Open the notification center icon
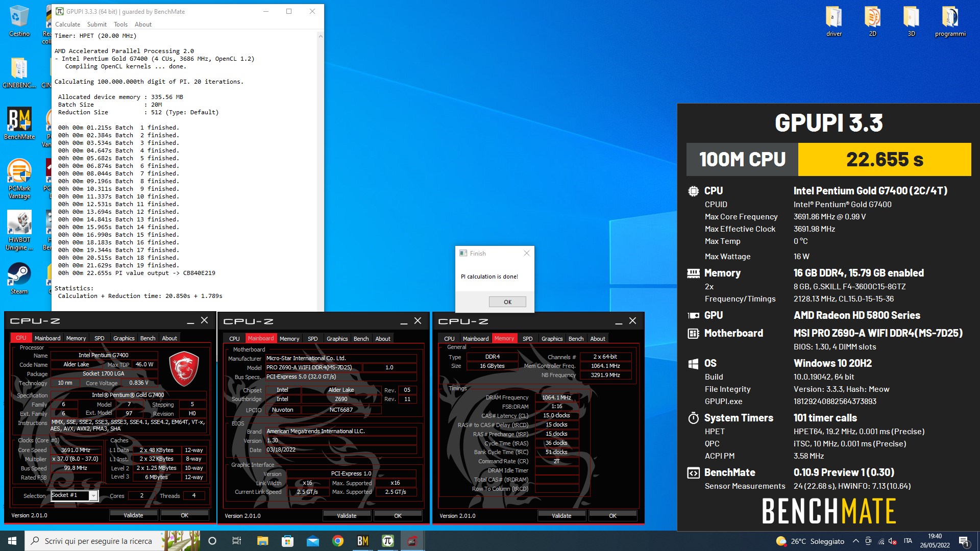980x551 pixels. pos(964,541)
